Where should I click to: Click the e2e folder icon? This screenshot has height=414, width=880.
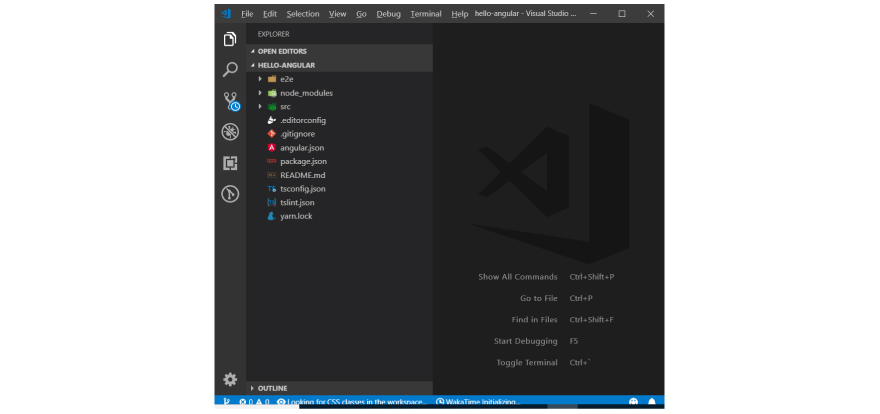[x=272, y=79]
